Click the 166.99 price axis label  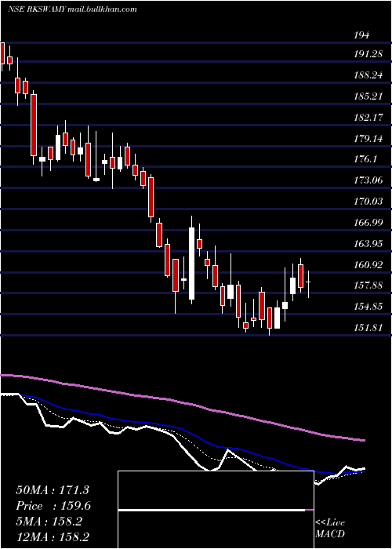coord(368,223)
